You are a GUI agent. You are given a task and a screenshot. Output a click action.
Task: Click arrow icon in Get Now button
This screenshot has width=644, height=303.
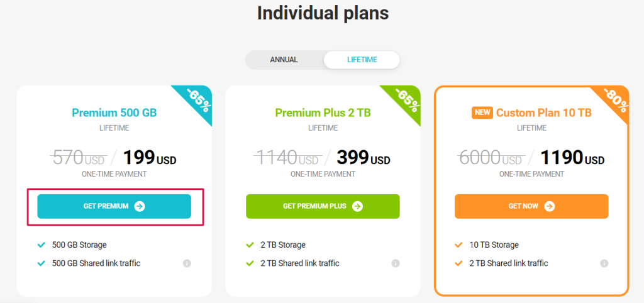coord(550,206)
